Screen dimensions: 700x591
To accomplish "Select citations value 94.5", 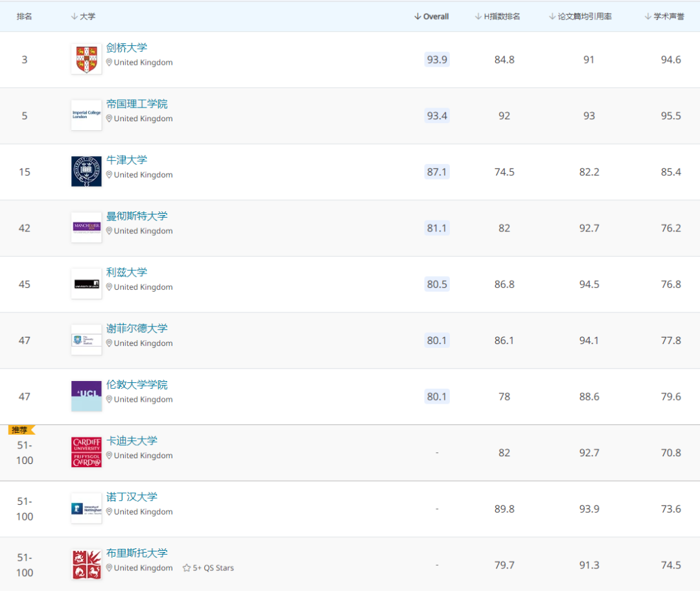I will pos(589,284).
